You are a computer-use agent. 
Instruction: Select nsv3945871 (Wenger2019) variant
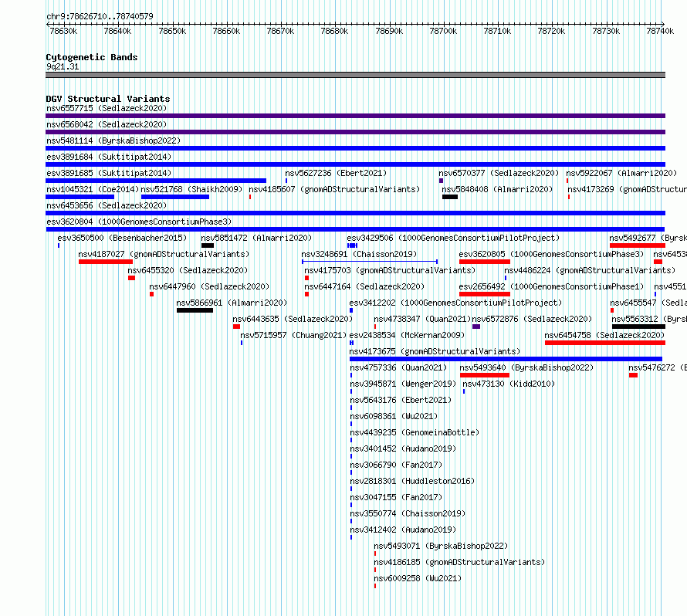coord(403,384)
